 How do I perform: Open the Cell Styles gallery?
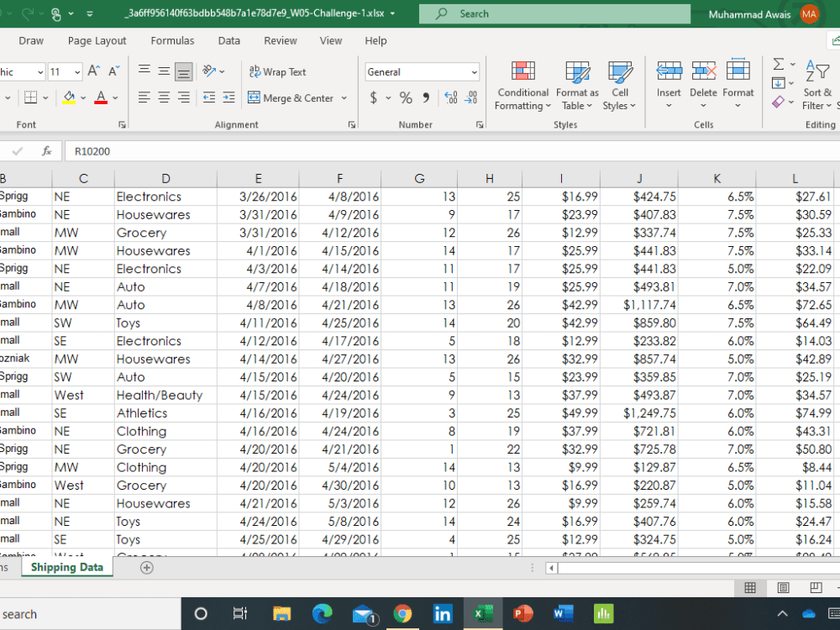[619, 86]
